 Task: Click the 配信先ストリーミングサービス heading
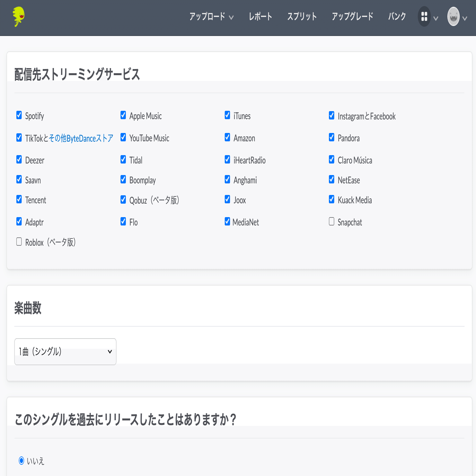[x=77, y=74]
